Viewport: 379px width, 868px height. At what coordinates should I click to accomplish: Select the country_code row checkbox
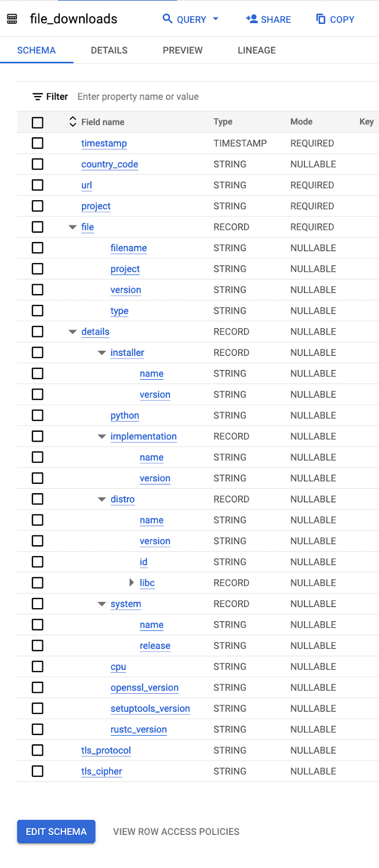click(37, 164)
